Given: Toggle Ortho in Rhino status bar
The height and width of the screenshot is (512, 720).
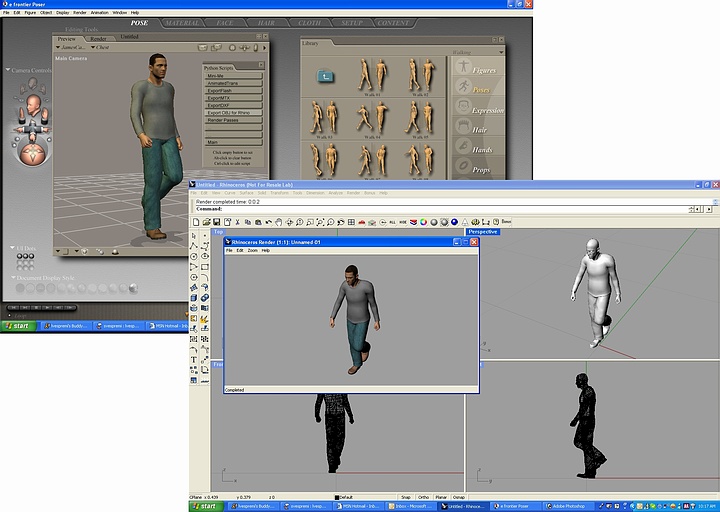Looking at the screenshot, I should tap(423, 497).
